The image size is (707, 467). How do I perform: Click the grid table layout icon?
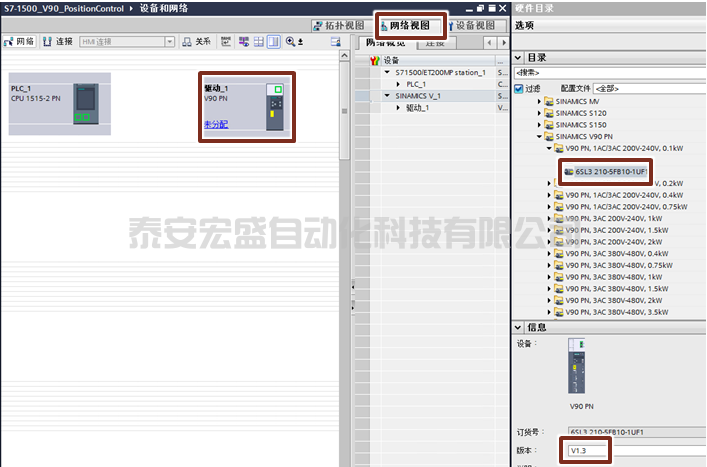pos(259,41)
